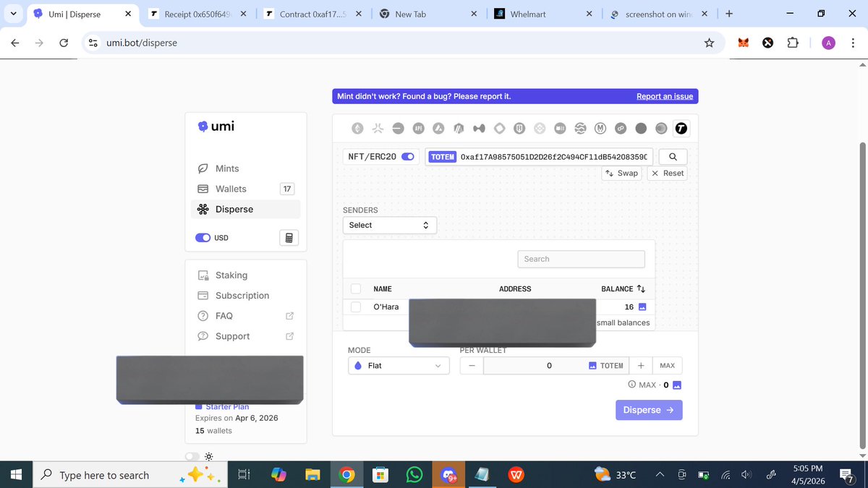Show hidden system tray icons
This screenshot has height=488, width=868.
click(660, 475)
